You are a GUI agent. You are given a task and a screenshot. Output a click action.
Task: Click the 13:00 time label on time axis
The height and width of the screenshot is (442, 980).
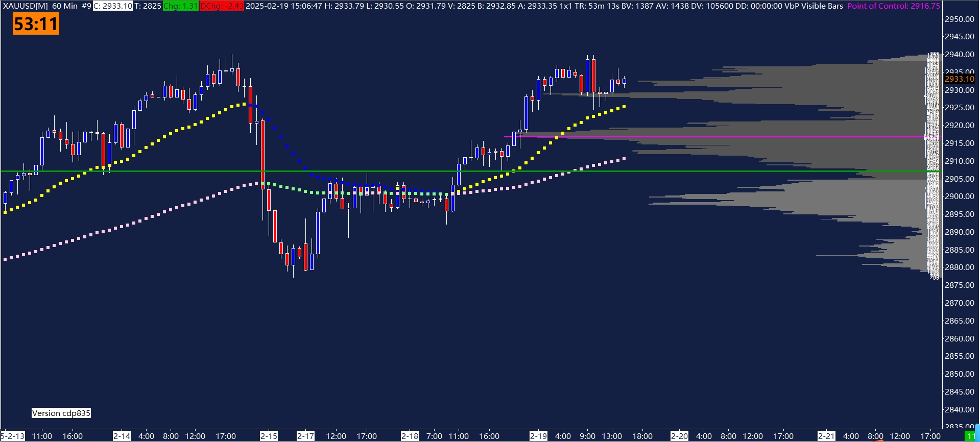click(x=612, y=436)
